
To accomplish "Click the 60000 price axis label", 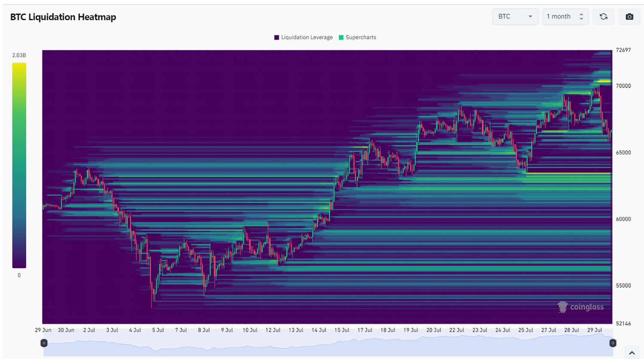I will (623, 219).
